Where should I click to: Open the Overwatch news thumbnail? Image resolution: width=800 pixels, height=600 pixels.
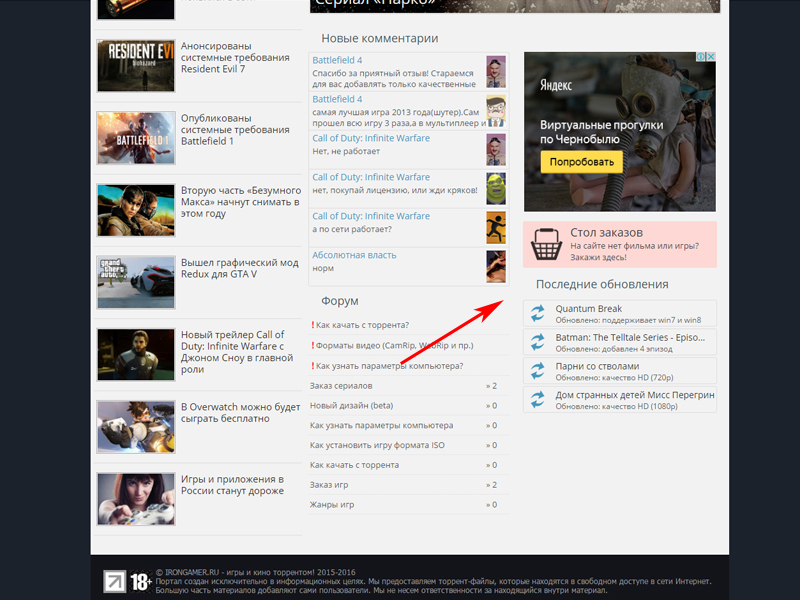pos(136,427)
